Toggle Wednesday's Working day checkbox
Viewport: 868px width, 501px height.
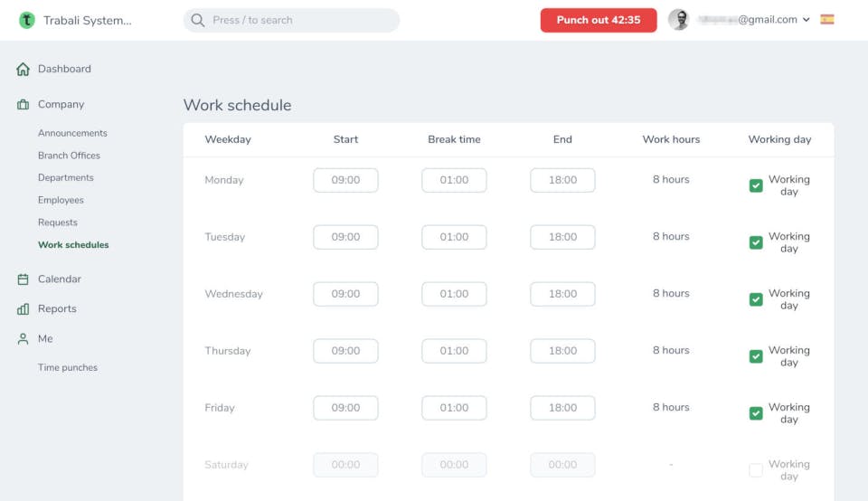[x=756, y=300]
